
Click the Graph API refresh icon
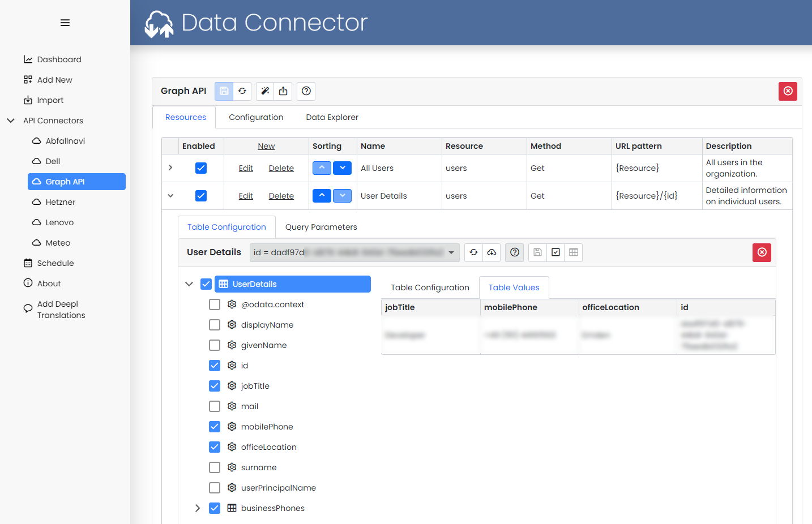[242, 91]
